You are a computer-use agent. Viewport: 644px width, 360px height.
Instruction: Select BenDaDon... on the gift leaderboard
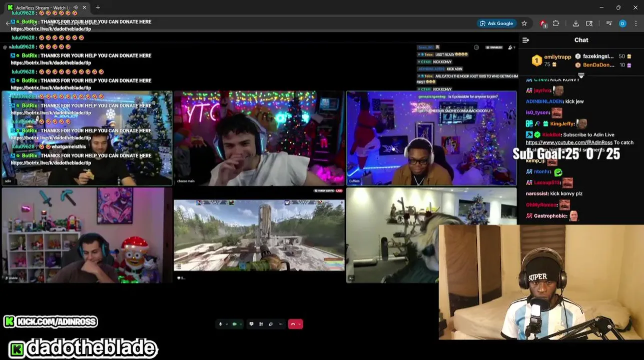[598, 65]
